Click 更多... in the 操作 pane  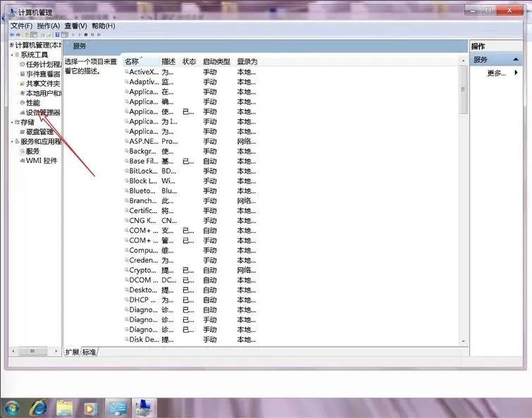point(496,73)
